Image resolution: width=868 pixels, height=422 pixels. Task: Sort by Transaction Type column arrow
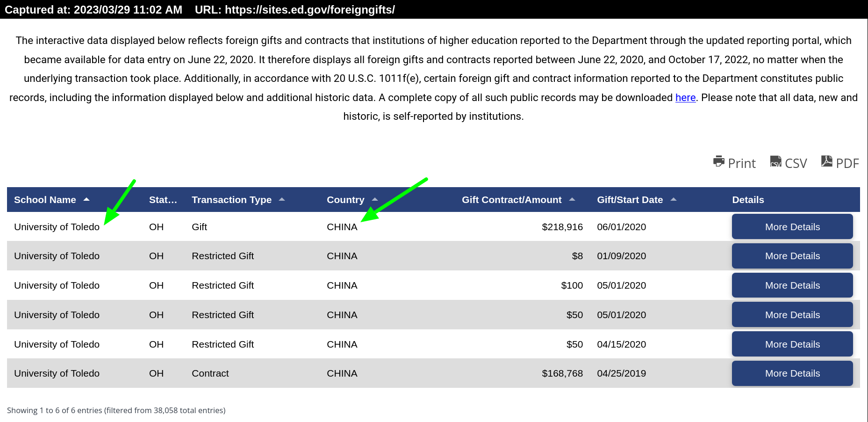pyautogui.click(x=282, y=200)
